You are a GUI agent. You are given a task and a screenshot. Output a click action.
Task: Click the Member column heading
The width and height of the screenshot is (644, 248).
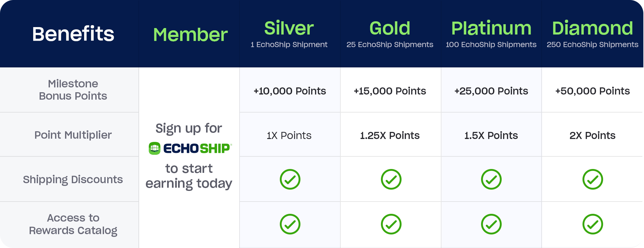click(x=190, y=35)
